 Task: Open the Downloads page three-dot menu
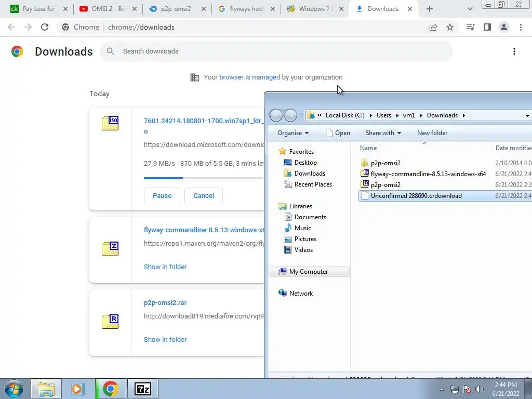tap(514, 51)
